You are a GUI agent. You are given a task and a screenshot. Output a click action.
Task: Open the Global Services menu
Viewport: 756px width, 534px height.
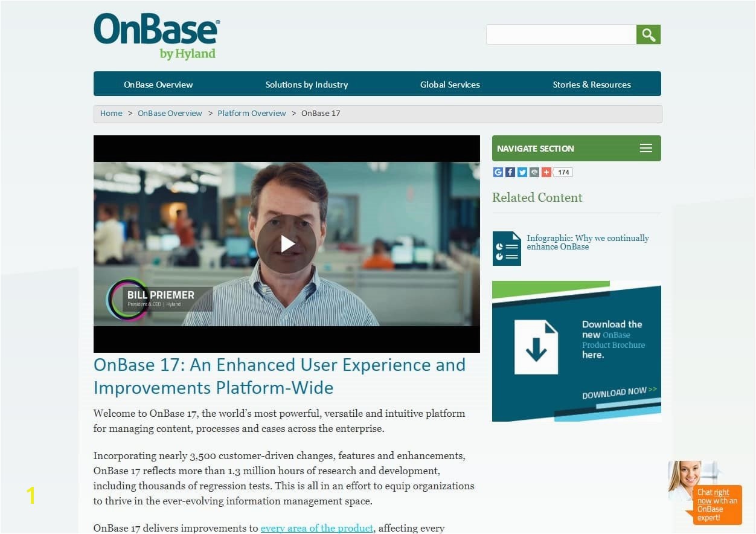click(x=450, y=85)
